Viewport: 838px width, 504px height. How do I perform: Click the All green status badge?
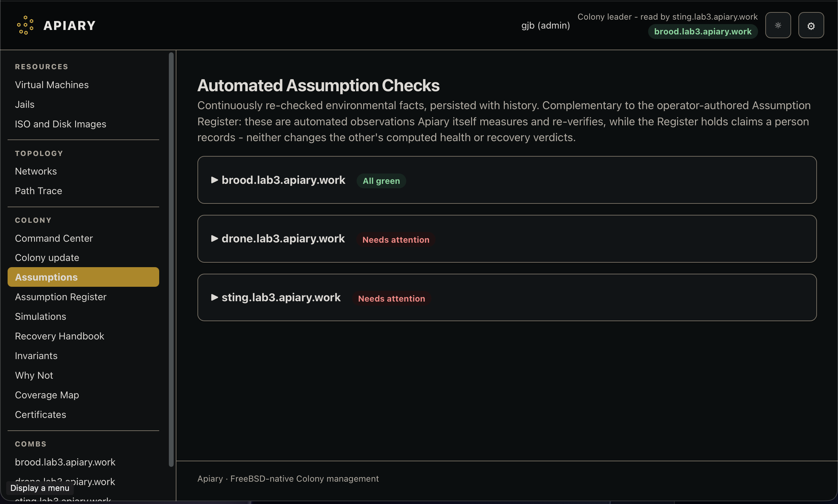click(381, 181)
